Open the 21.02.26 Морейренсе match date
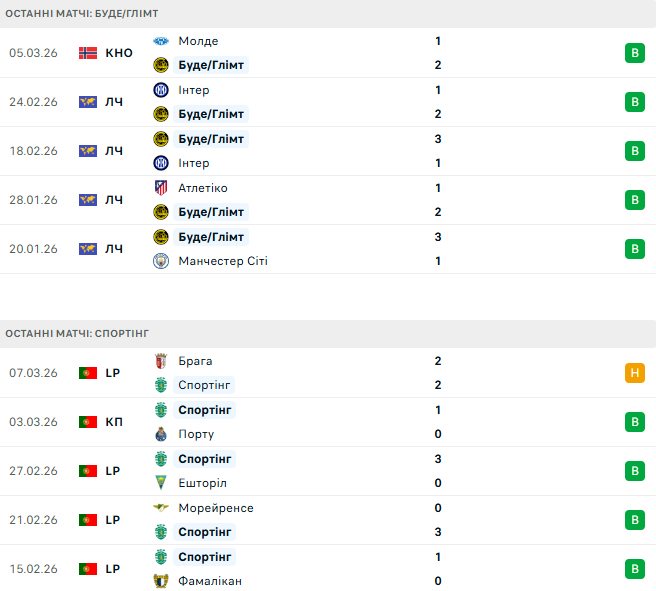This screenshot has width=656, height=591. click(33, 520)
